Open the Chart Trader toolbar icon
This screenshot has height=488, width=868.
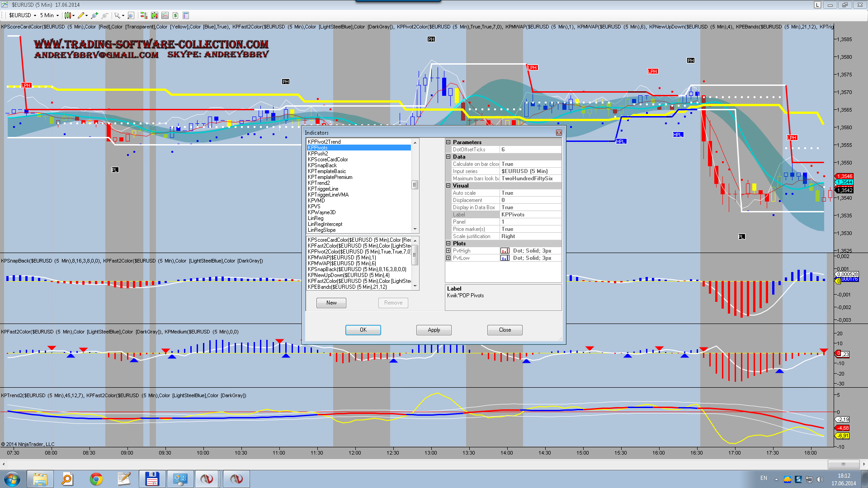pos(144,15)
